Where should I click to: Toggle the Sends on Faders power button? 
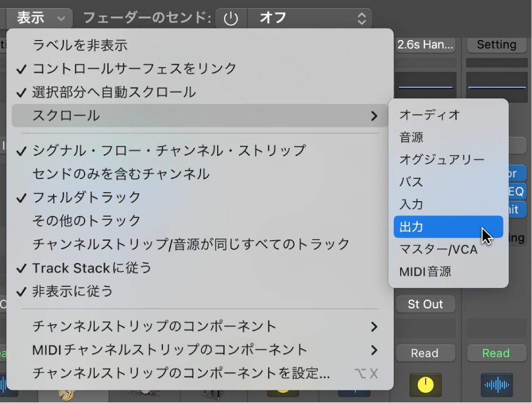coord(231,18)
